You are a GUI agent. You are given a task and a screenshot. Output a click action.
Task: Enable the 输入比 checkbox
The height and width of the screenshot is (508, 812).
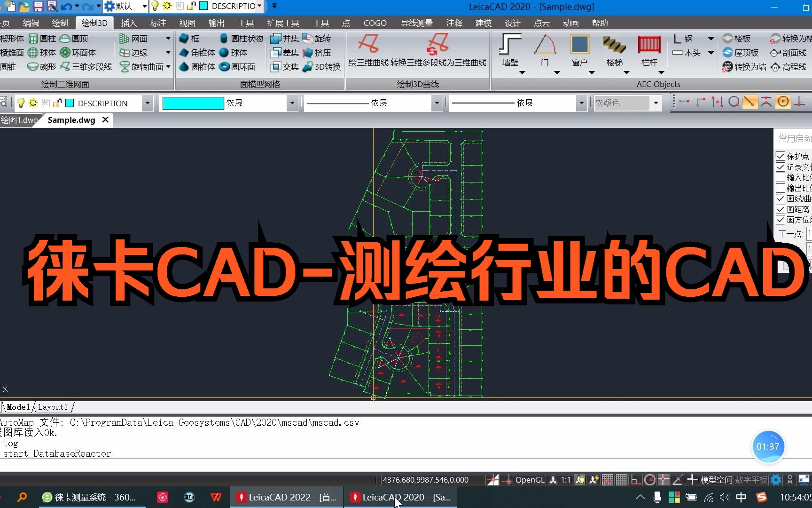pos(781,177)
